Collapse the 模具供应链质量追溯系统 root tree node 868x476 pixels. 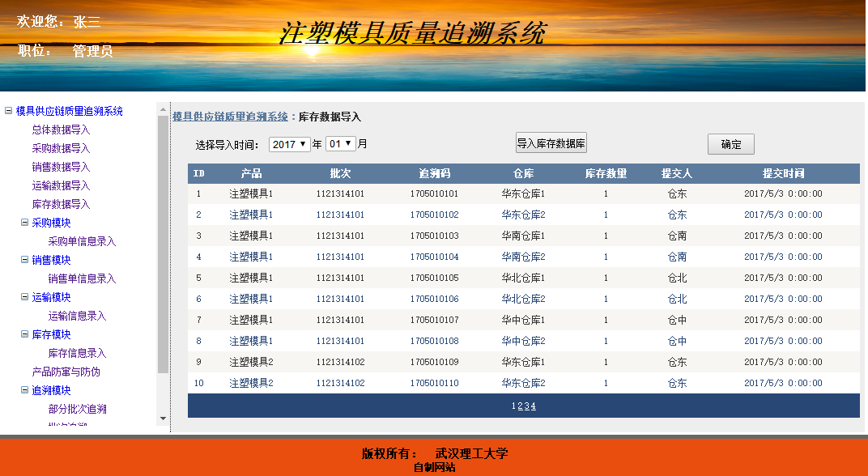(x=8, y=112)
